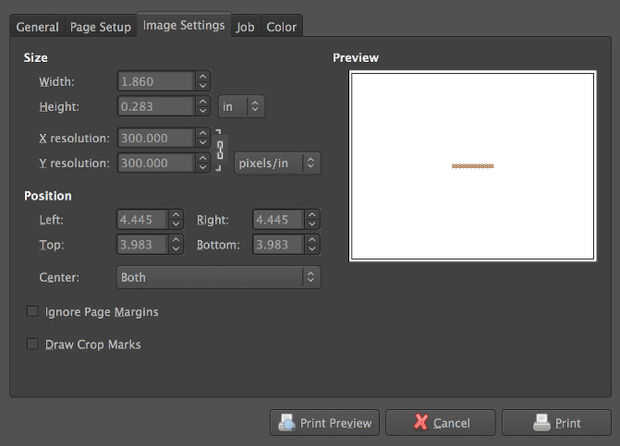Click the Print Preview printer icon
The image size is (620, 446).
pos(287,422)
